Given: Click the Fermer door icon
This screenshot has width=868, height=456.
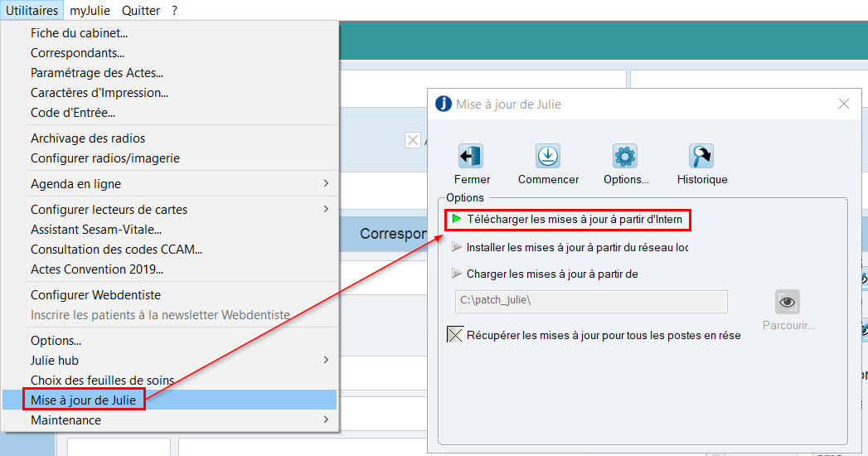Looking at the screenshot, I should (x=471, y=156).
